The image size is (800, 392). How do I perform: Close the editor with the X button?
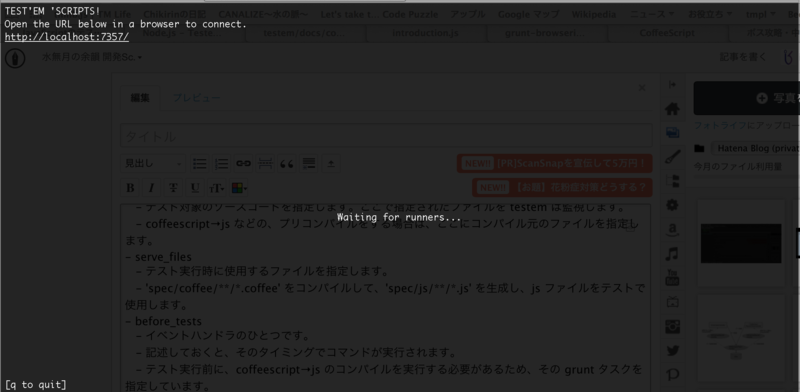[642, 88]
